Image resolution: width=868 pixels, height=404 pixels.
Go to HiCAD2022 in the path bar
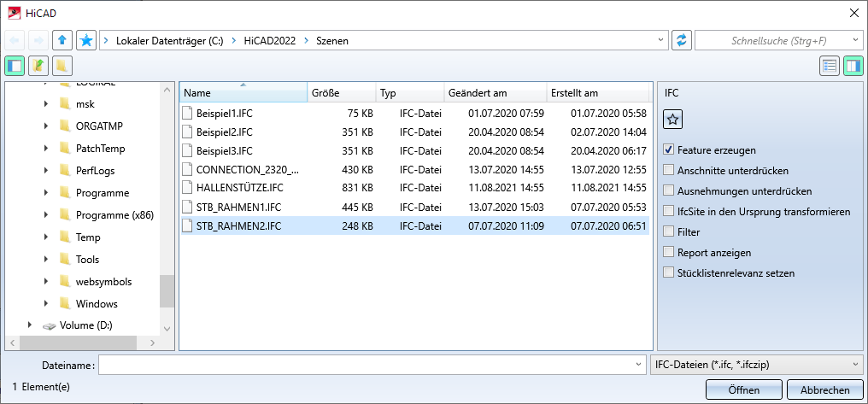270,41
